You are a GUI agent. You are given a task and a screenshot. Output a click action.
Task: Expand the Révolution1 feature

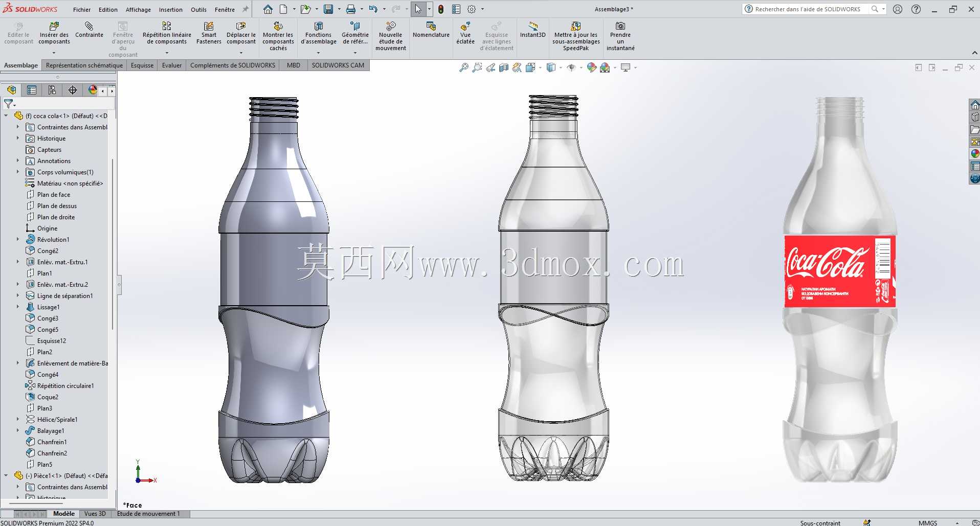point(17,239)
